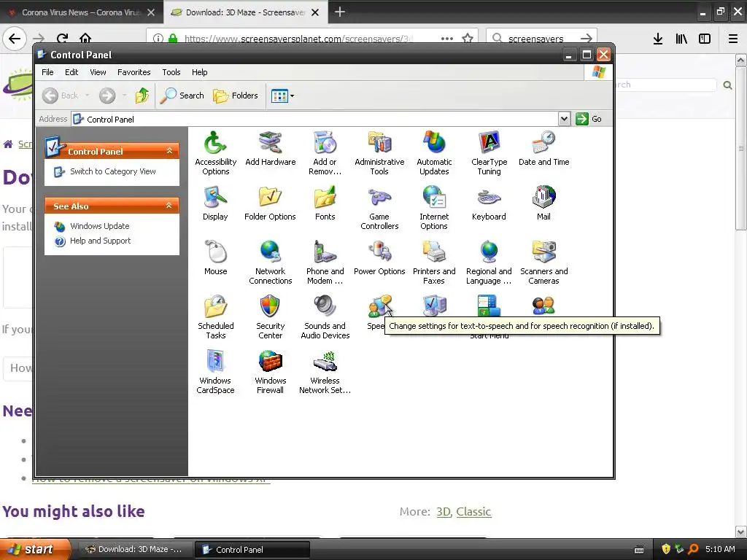Screen dimensions: 747x560
Task: Click the browser screensavers search field
Action: click(x=542, y=39)
